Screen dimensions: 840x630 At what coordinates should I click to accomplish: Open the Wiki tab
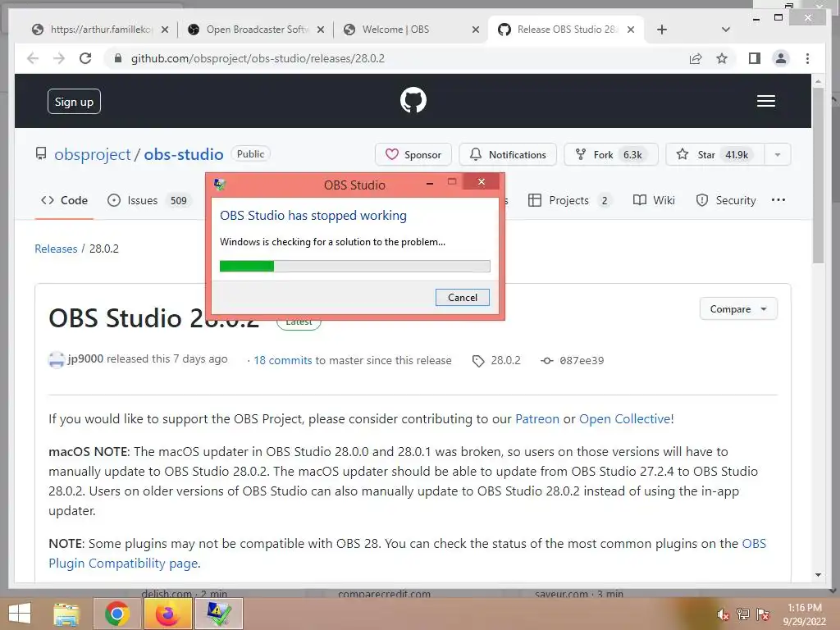(654, 200)
